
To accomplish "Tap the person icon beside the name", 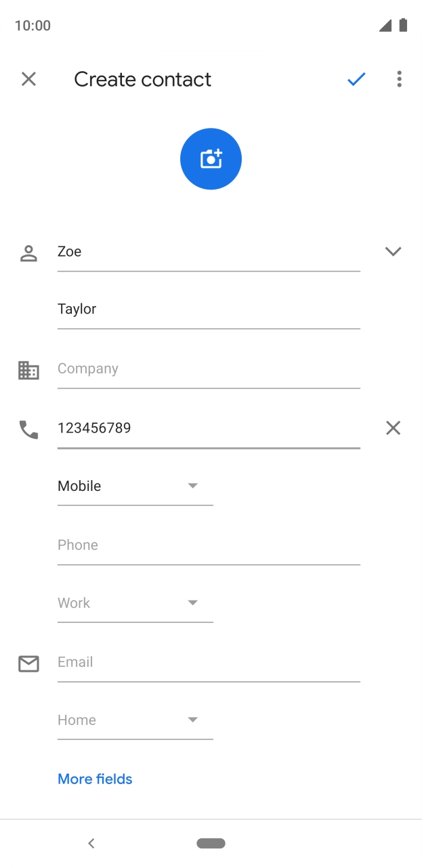I will pyautogui.click(x=28, y=254).
